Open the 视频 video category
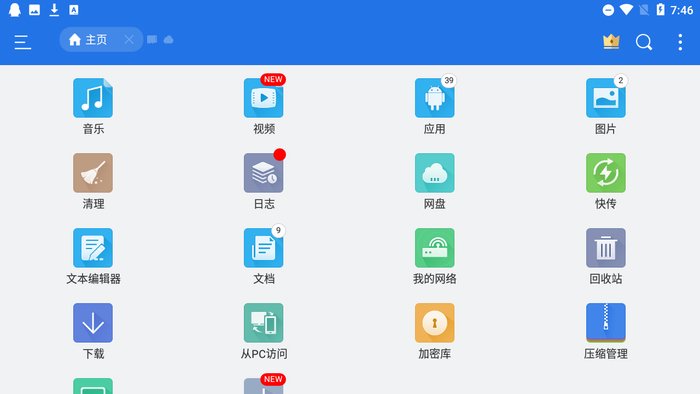700x394 pixels. [x=263, y=98]
